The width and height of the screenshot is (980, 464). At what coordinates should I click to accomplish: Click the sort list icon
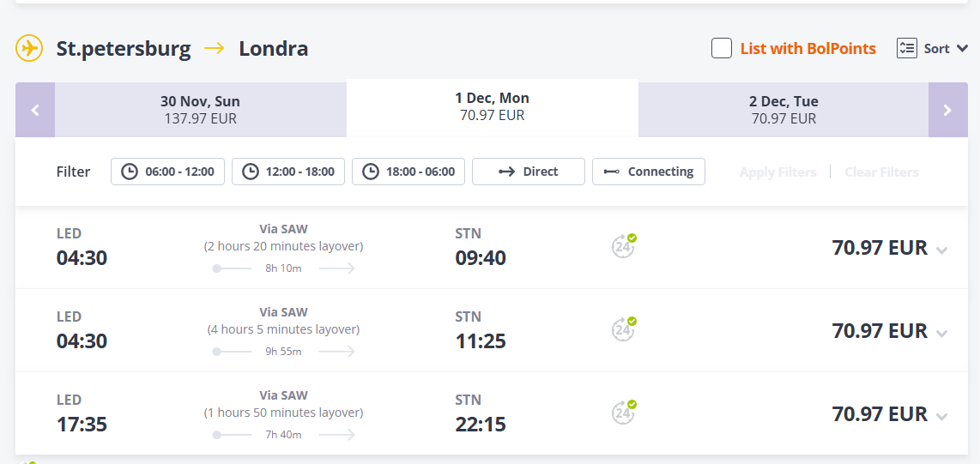point(907,48)
